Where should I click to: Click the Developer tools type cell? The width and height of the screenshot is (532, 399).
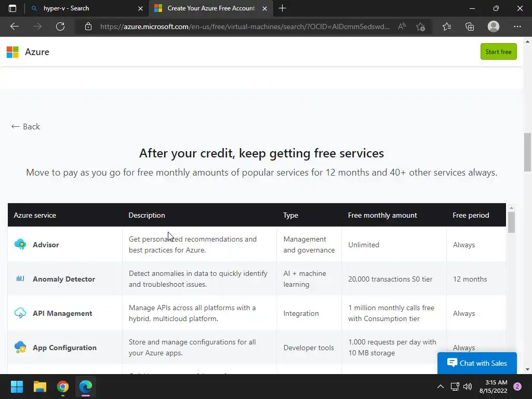pyautogui.click(x=309, y=348)
